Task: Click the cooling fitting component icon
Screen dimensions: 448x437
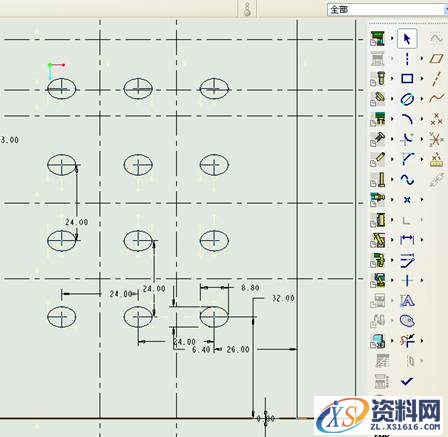Action: point(378,199)
